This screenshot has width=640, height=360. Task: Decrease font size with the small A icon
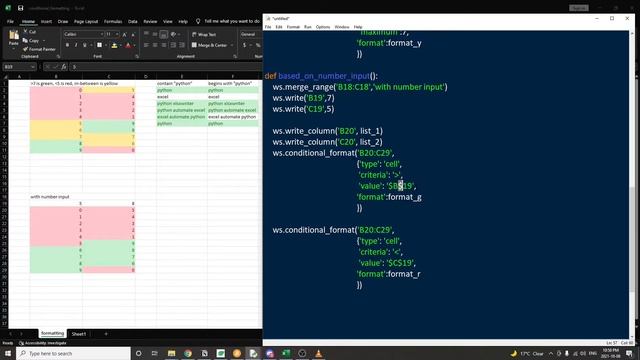pos(133,34)
